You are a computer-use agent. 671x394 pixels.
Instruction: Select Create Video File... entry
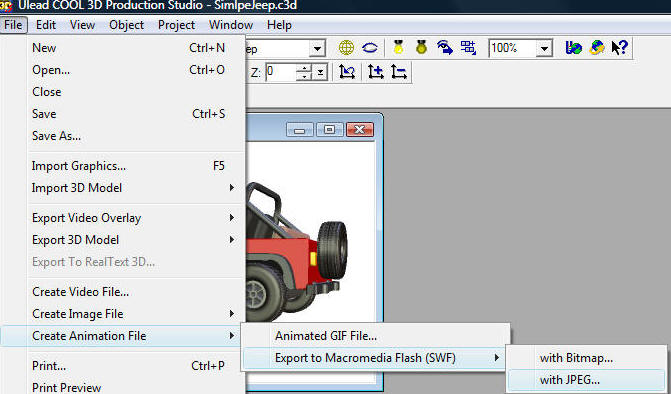pos(124,292)
